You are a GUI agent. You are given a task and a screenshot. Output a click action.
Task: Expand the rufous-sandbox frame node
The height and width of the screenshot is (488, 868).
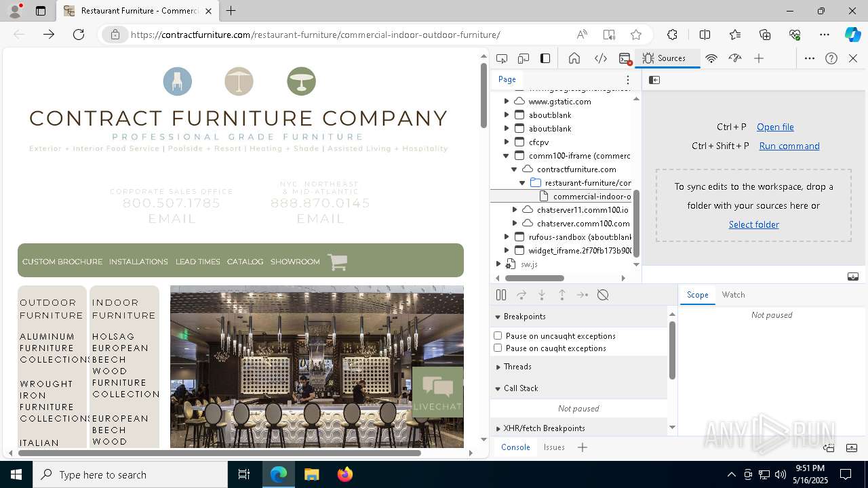[x=507, y=237]
